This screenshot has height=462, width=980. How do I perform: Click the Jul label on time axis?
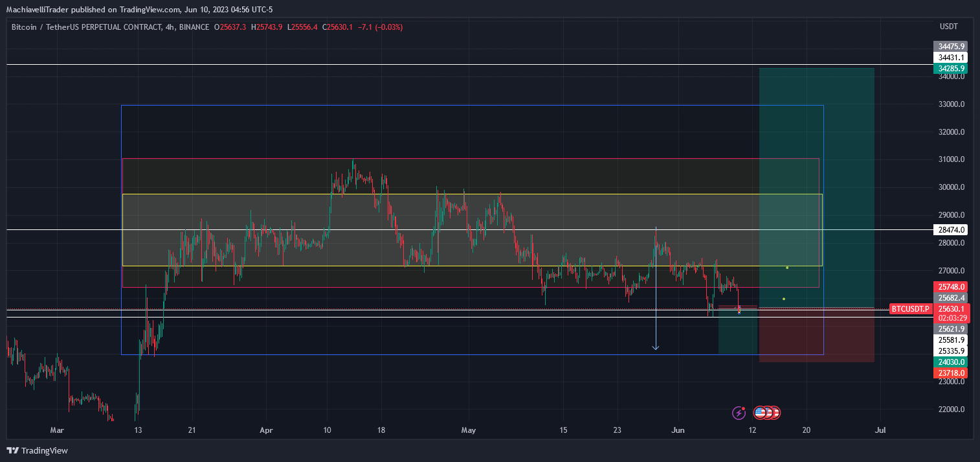880,430
